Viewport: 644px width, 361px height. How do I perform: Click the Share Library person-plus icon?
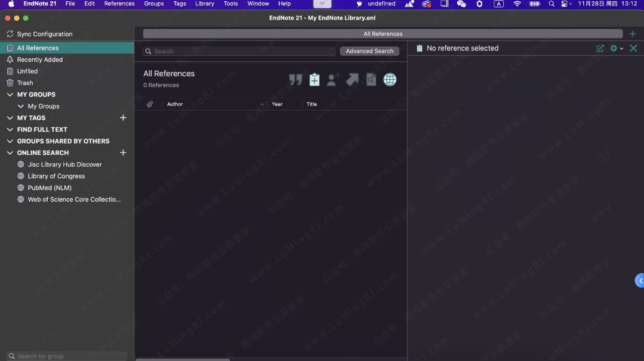[333, 80]
